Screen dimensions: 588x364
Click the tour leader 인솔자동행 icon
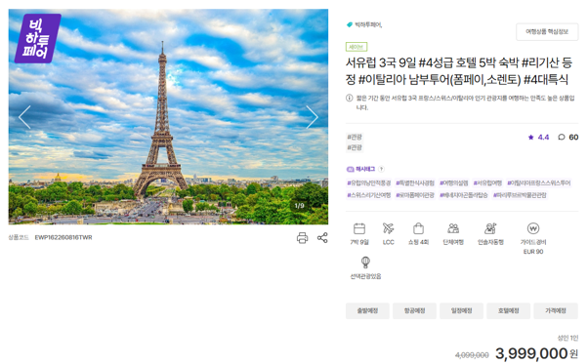pyautogui.click(x=490, y=228)
